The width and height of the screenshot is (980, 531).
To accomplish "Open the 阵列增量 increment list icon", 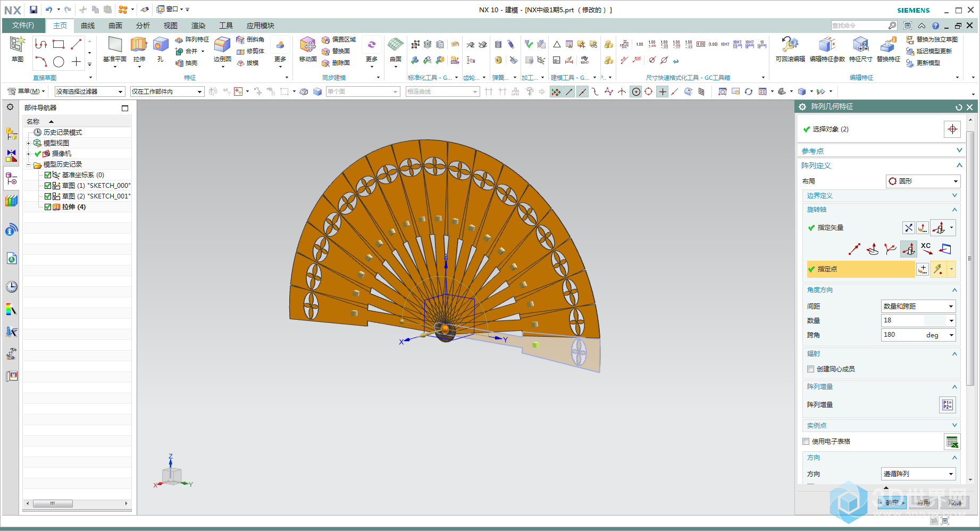I will [947, 405].
